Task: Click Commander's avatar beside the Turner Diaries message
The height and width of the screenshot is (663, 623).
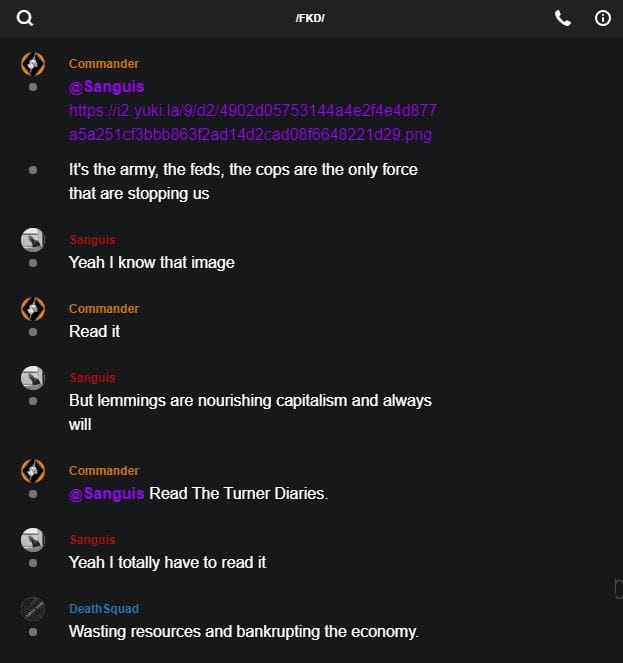Action: (33, 471)
